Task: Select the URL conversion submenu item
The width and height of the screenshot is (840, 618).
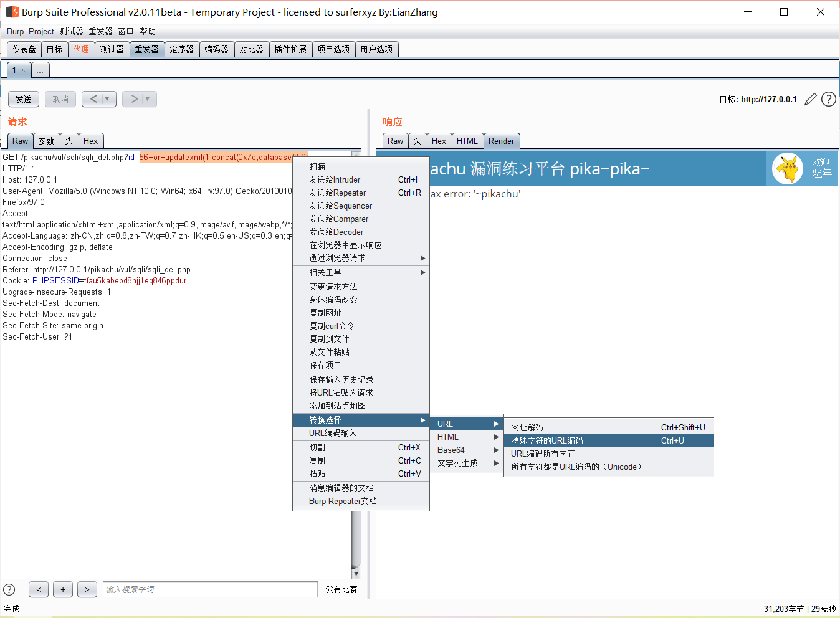Action: coord(466,424)
